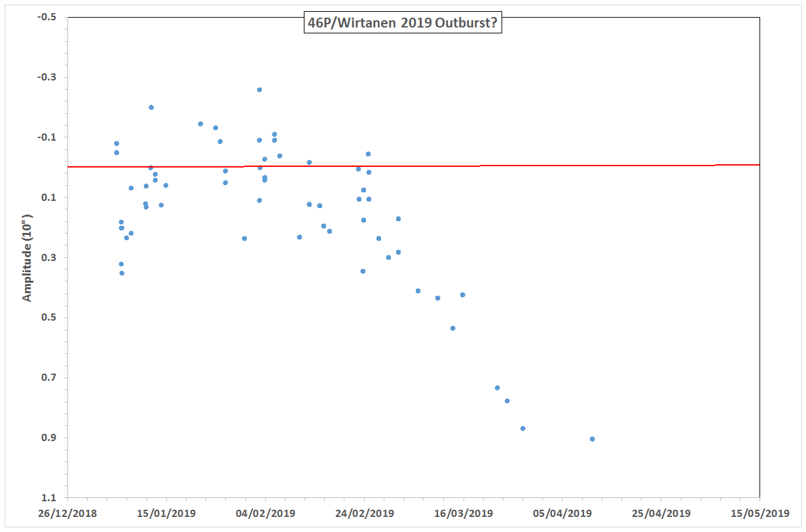Click the x-axis label 16/03/2019
This screenshot has height=532, width=806.
[x=463, y=514]
